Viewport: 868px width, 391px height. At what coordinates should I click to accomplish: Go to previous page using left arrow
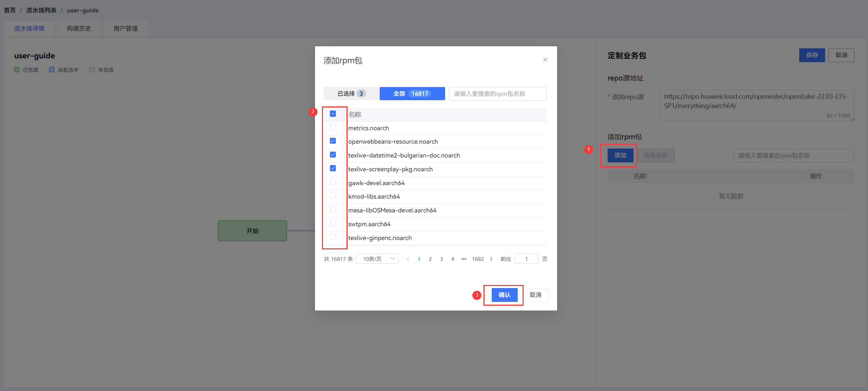click(x=408, y=259)
